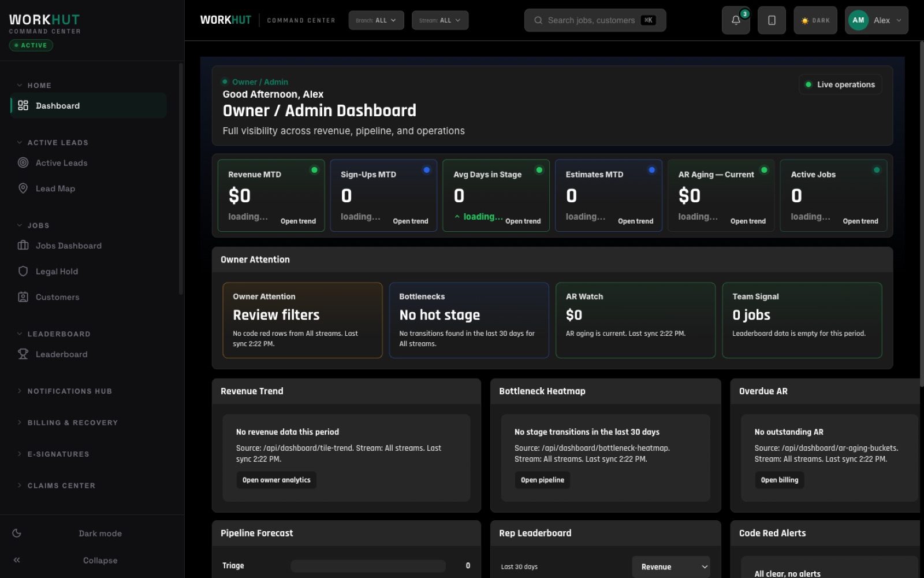Click Open pipeline button
924x578 pixels.
coord(542,480)
